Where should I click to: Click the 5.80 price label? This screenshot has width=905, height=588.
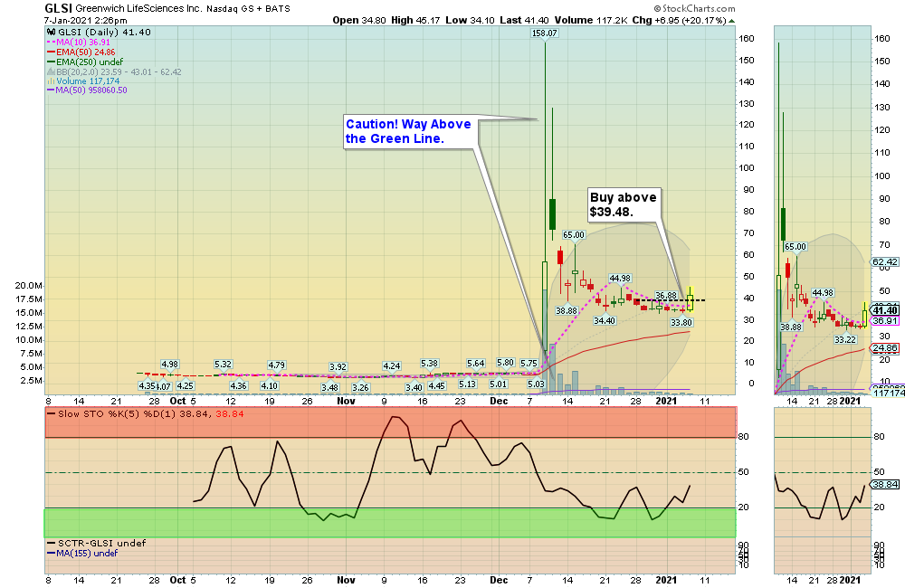506,363
